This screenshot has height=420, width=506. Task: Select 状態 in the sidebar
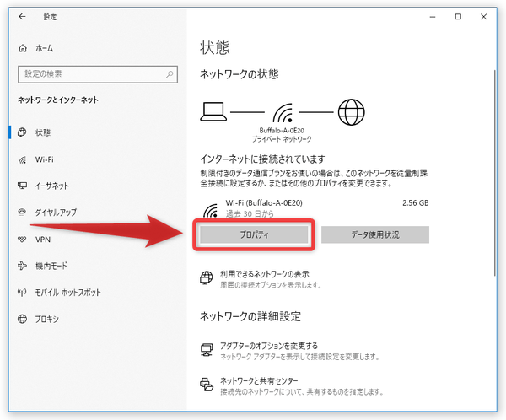point(43,132)
